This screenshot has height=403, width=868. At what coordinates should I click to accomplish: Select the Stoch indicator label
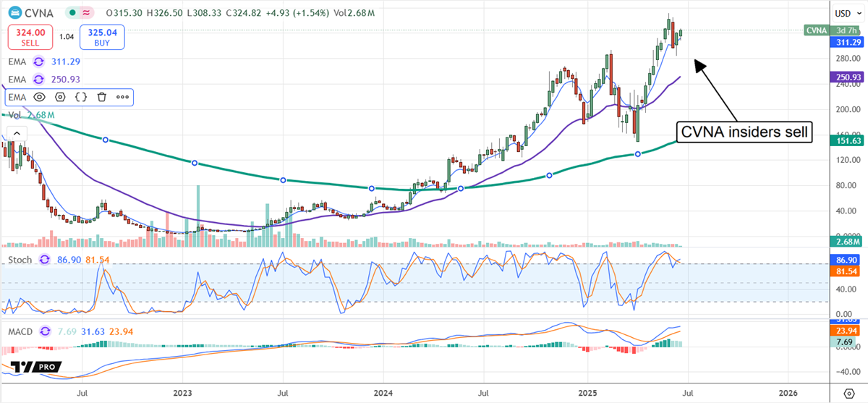[x=20, y=258]
